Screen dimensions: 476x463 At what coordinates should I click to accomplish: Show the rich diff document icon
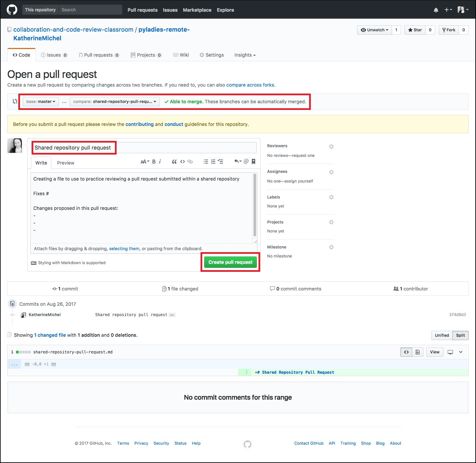click(418, 352)
